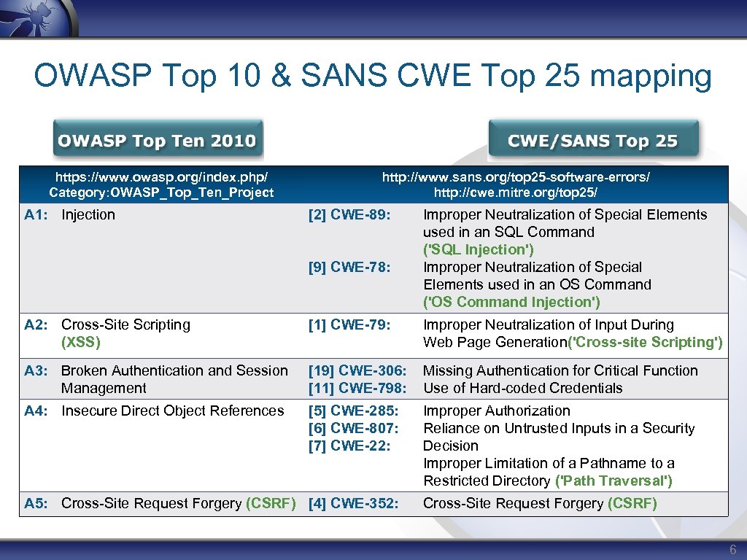
Task: Click the ('OS Command Injection') green text
Action: point(511,302)
